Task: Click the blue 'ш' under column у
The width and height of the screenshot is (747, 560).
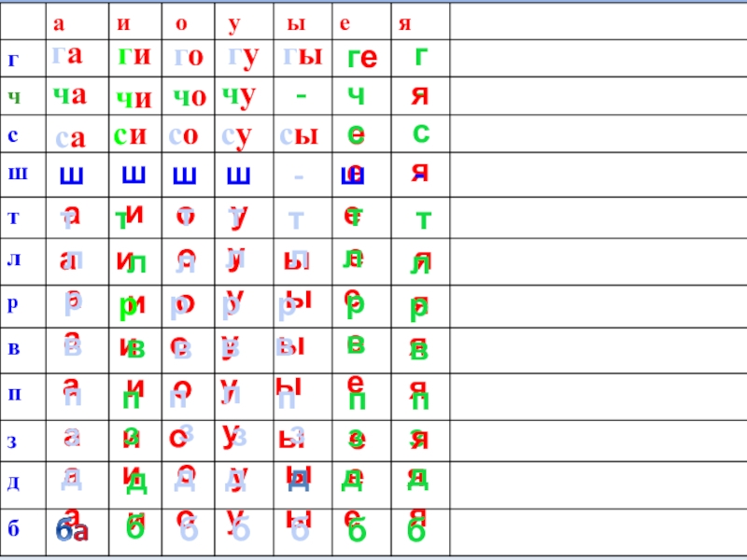Action: click(238, 175)
